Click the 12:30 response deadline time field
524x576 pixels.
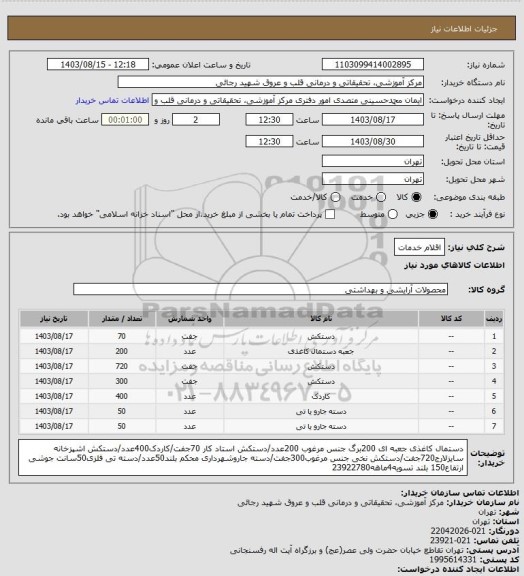(269, 120)
